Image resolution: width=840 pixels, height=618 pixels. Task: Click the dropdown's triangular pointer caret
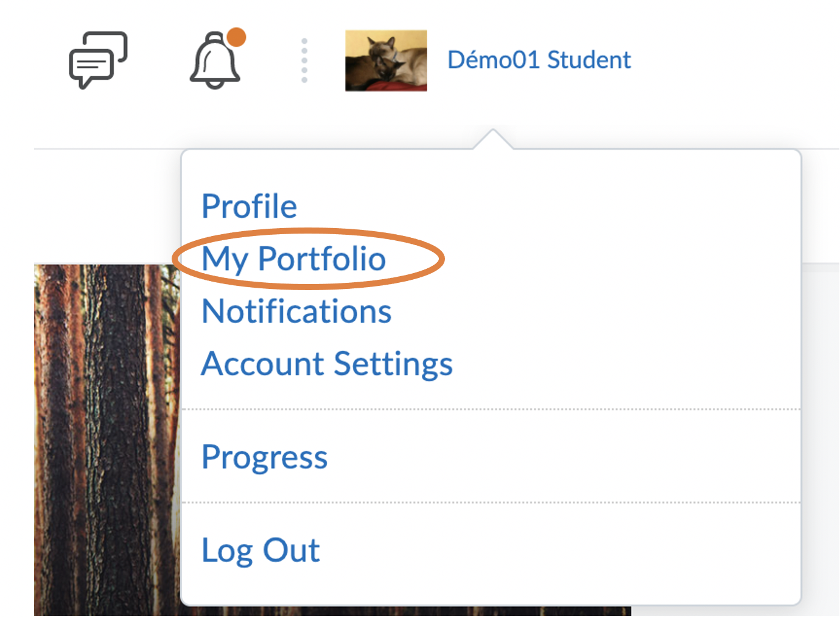[493, 139]
